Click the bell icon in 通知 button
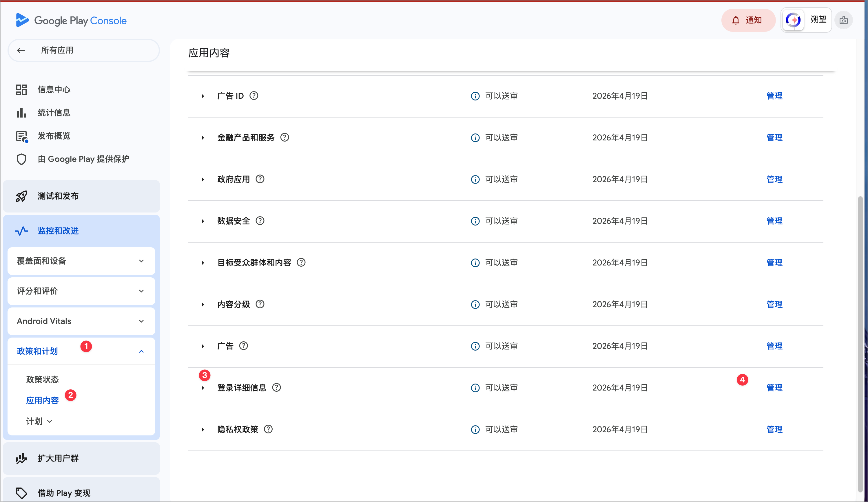This screenshot has width=868, height=502. (x=736, y=20)
